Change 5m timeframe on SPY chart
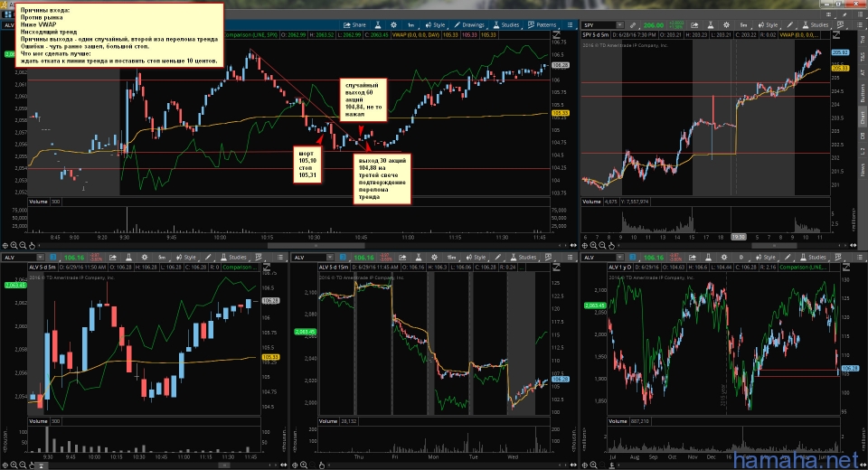This screenshot has height=470, width=868. coord(743,25)
